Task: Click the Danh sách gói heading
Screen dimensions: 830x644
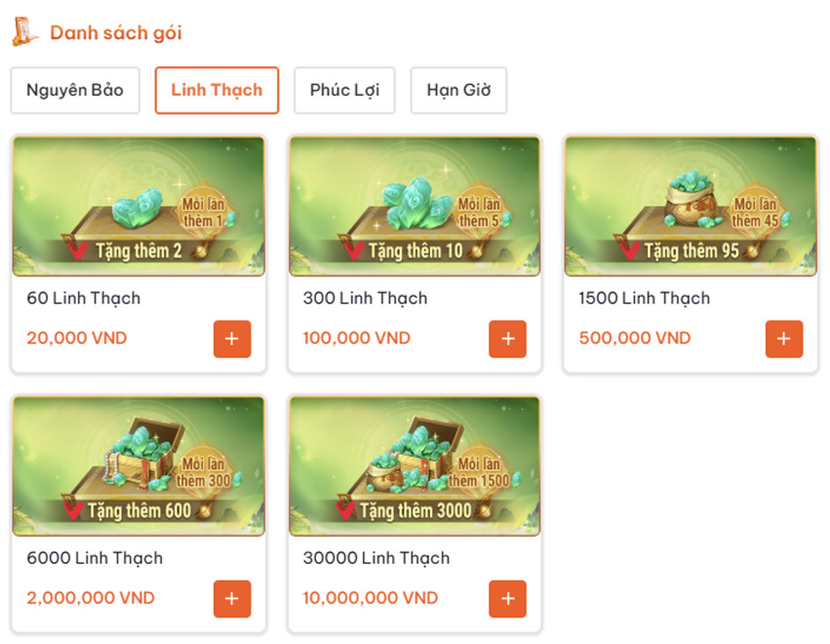Action: 116,33
